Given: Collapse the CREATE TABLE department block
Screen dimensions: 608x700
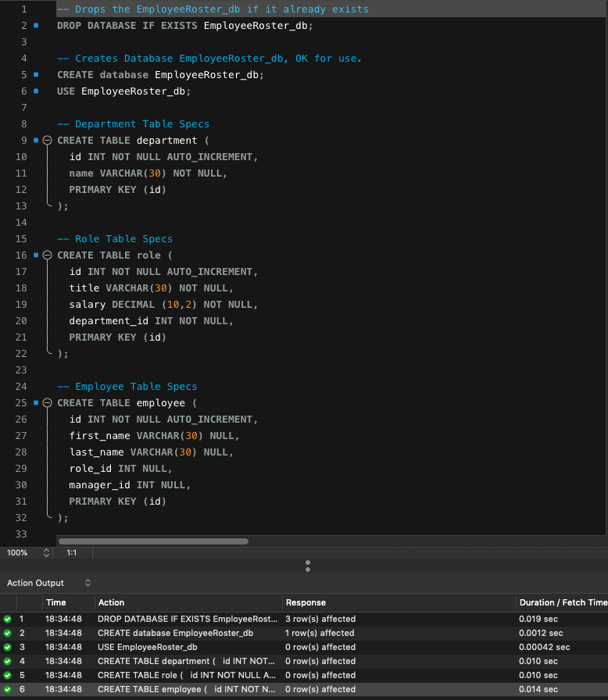Looking at the screenshot, I should [x=48, y=140].
